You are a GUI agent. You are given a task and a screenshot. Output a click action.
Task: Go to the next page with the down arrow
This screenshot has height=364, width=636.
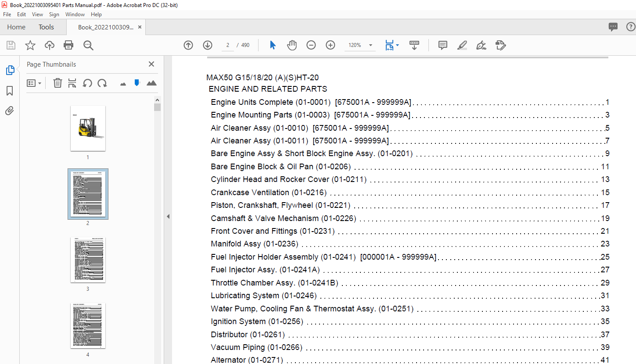(x=208, y=45)
